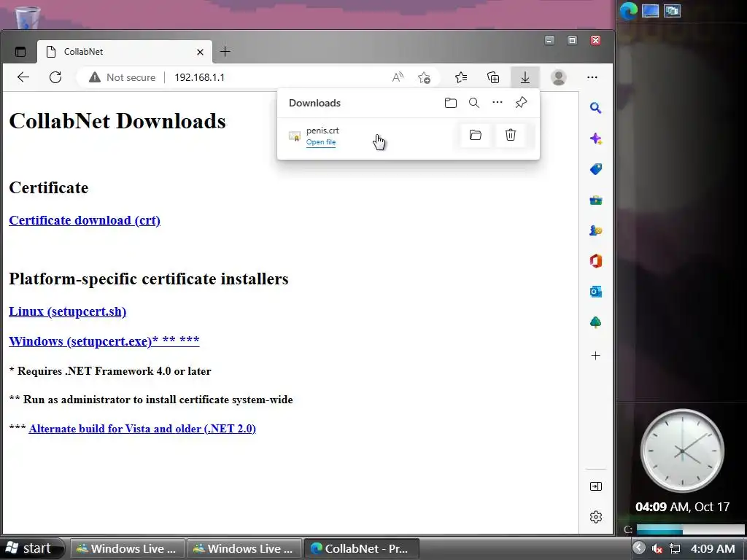
Task: Click the network tray icon
Action: [x=674, y=548]
